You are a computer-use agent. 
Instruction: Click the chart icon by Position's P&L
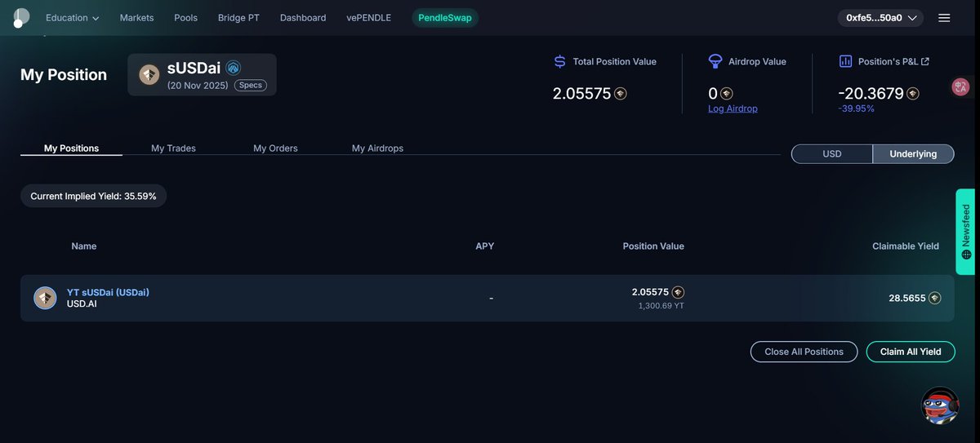(845, 61)
